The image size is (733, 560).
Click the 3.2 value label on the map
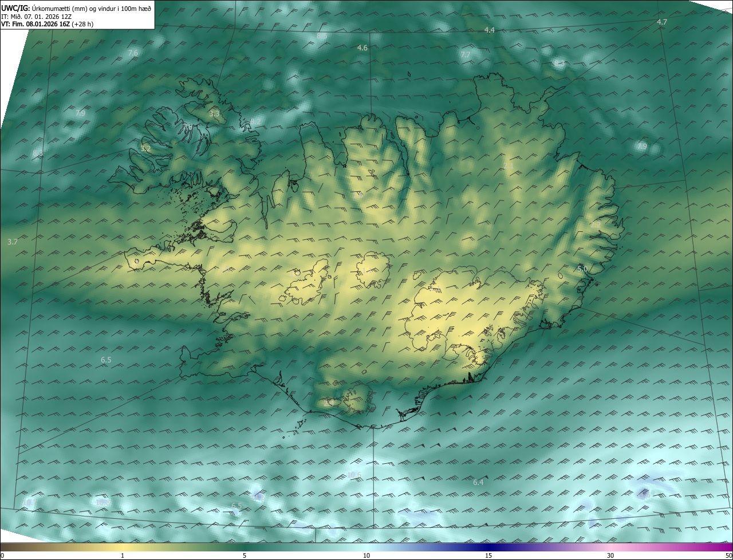[x=145, y=148]
